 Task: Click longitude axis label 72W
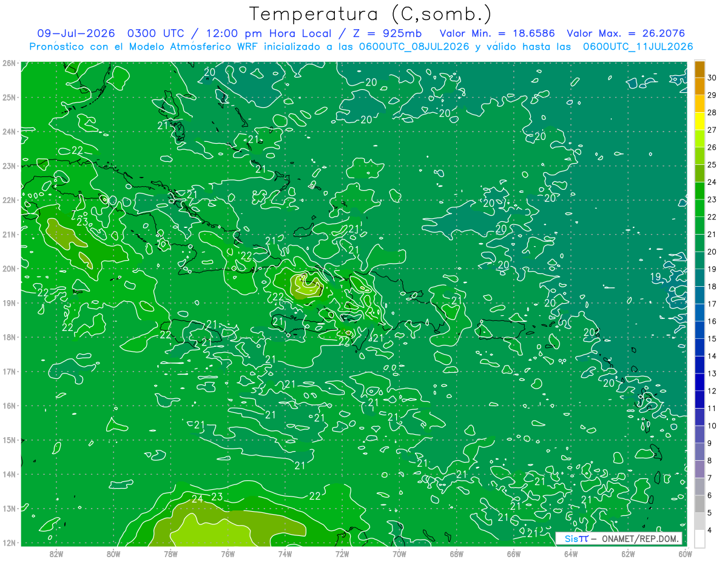click(x=342, y=554)
